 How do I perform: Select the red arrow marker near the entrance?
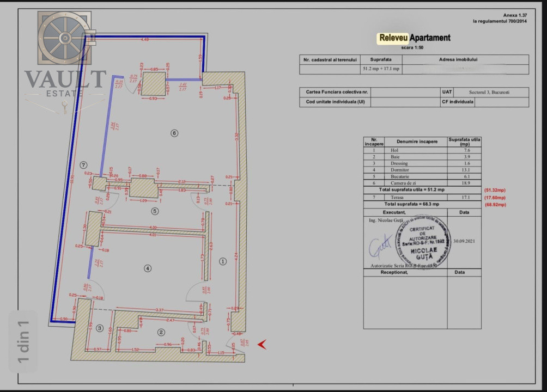click(x=261, y=344)
